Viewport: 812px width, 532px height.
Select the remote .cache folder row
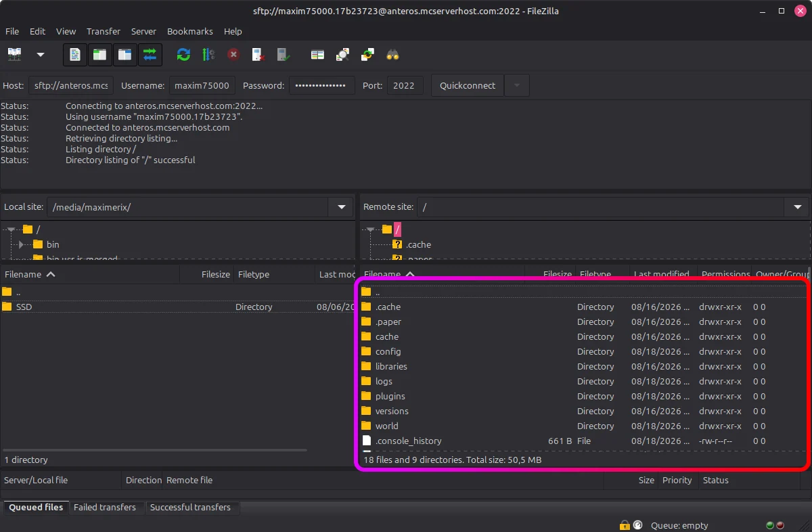tap(584, 307)
